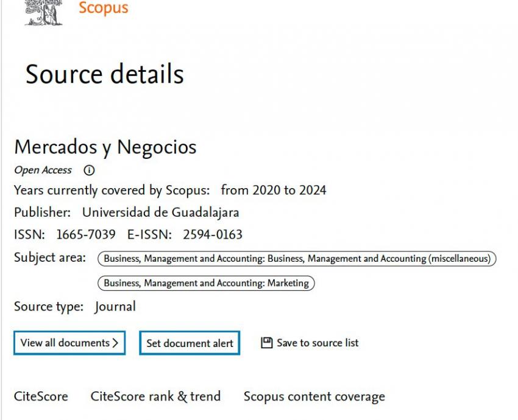The image size is (518, 420).
Task: Open View all documents
Action: click(69, 343)
